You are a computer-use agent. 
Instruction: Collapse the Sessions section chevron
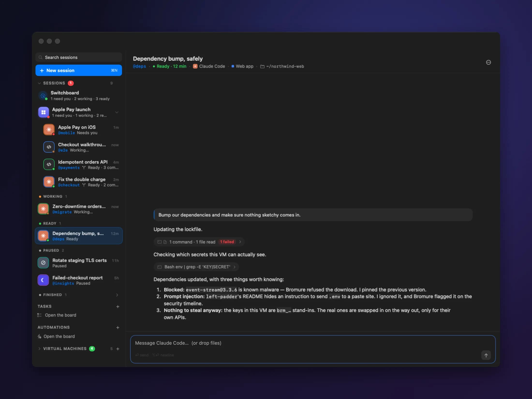[x=39, y=83]
